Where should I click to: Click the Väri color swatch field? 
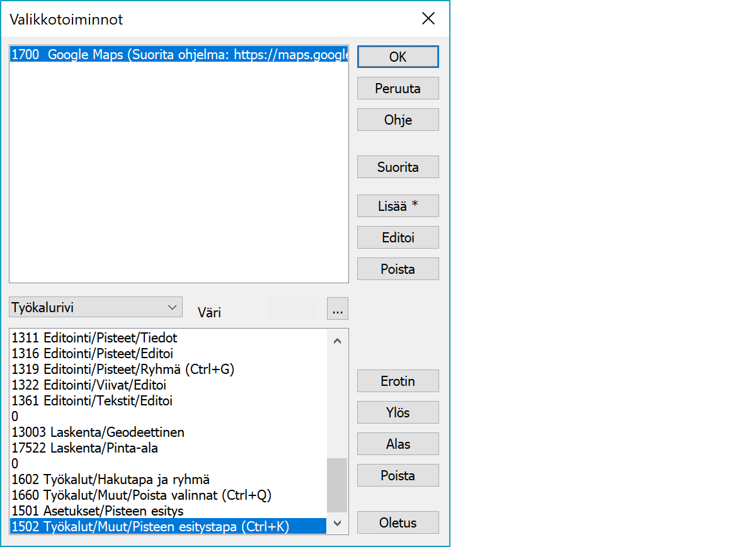[x=293, y=308]
